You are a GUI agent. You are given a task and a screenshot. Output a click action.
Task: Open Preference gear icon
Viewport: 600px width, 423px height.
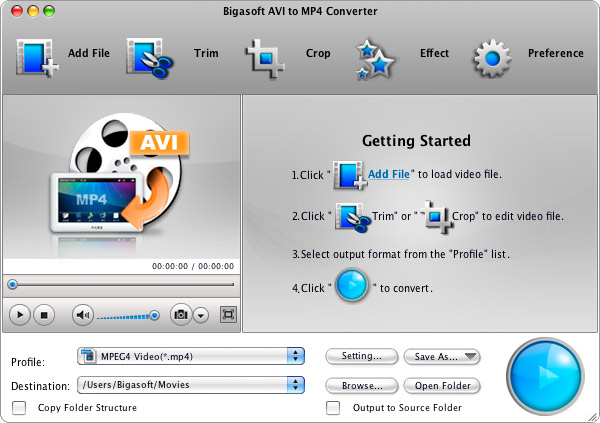492,57
